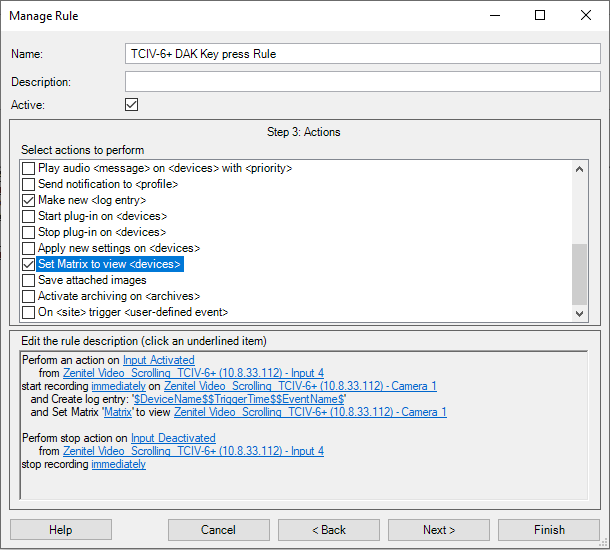
Task: Uncheck Make new log entry action
Action: 29,200
